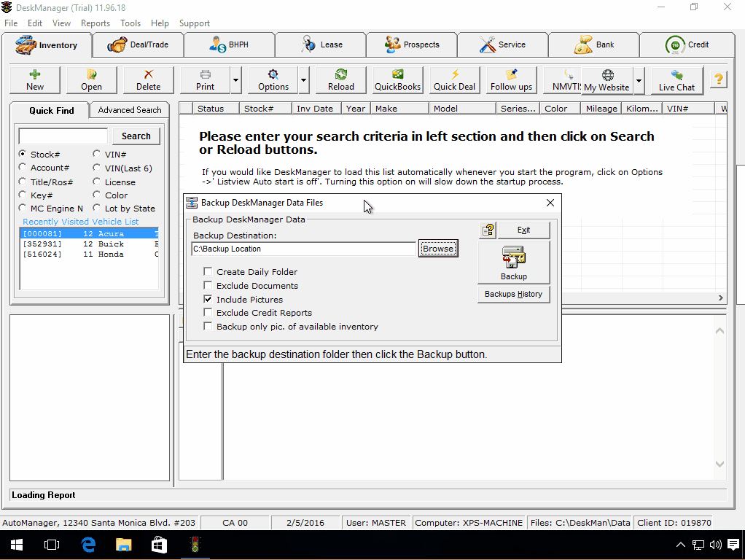Select recently visited 11 Honda entry
Image resolution: width=745 pixels, height=560 pixels.
[x=90, y=254]
